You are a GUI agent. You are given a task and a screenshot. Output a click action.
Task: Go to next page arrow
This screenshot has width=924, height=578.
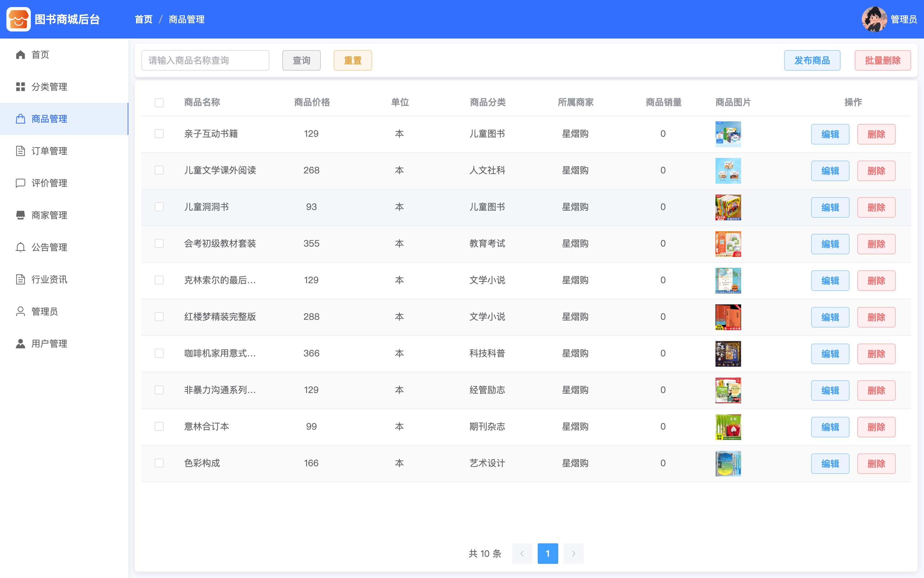(574, 554)
